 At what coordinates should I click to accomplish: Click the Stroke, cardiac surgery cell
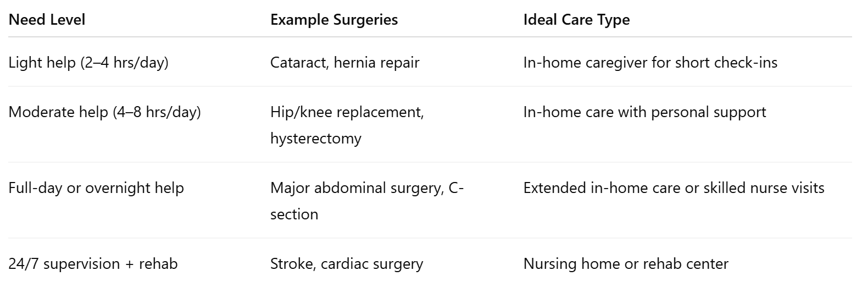click(347, 264)
